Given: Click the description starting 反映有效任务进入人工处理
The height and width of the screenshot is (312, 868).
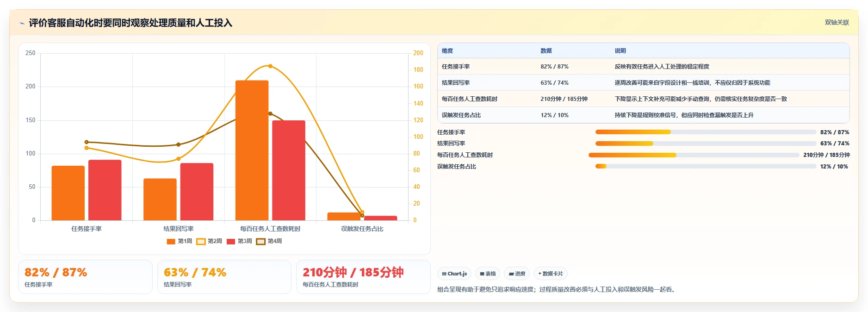Looking at the screenshot, I should click(x=662, y=67).
